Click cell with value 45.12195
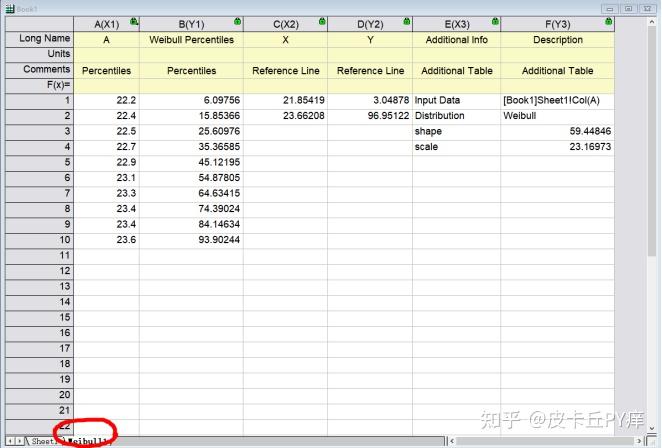 tap(191, 162)
